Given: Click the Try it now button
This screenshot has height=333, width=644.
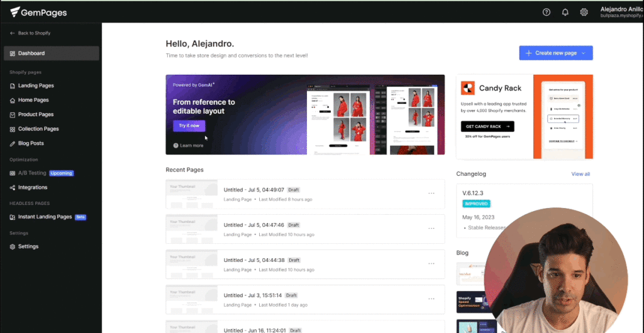Looking at the screenshot, I should tap(189, 126).
